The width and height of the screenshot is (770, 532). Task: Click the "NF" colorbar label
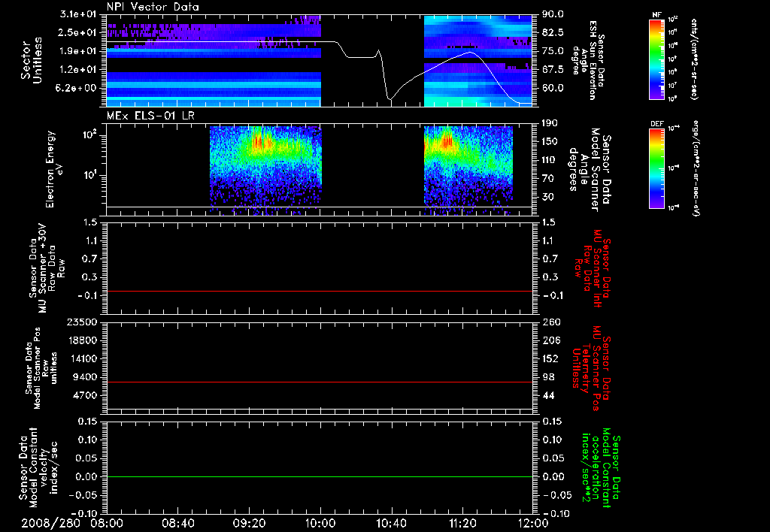point(656,15)
